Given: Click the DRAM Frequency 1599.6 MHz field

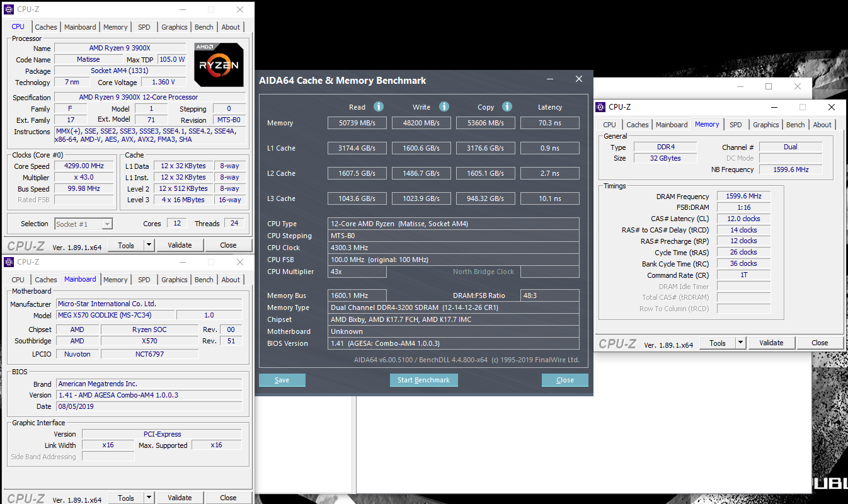Looking at the screenshot, I should pos(743,196).
